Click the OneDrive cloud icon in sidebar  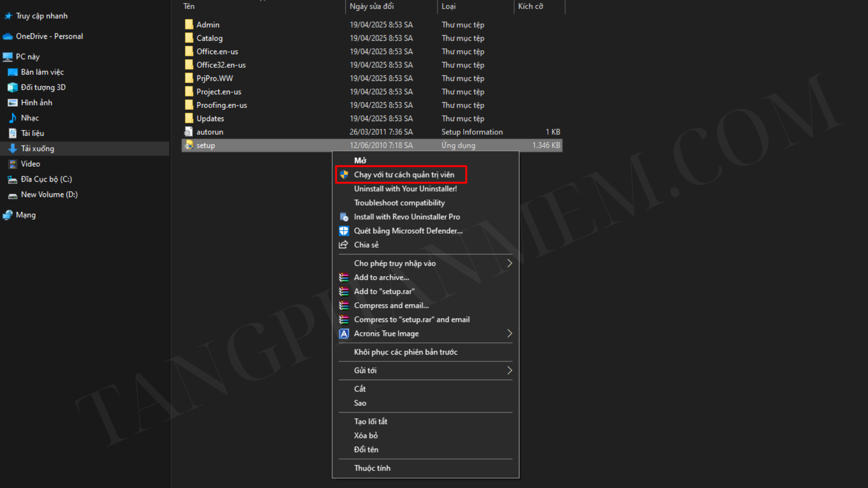pyautogui.click(x=8, y=36)
